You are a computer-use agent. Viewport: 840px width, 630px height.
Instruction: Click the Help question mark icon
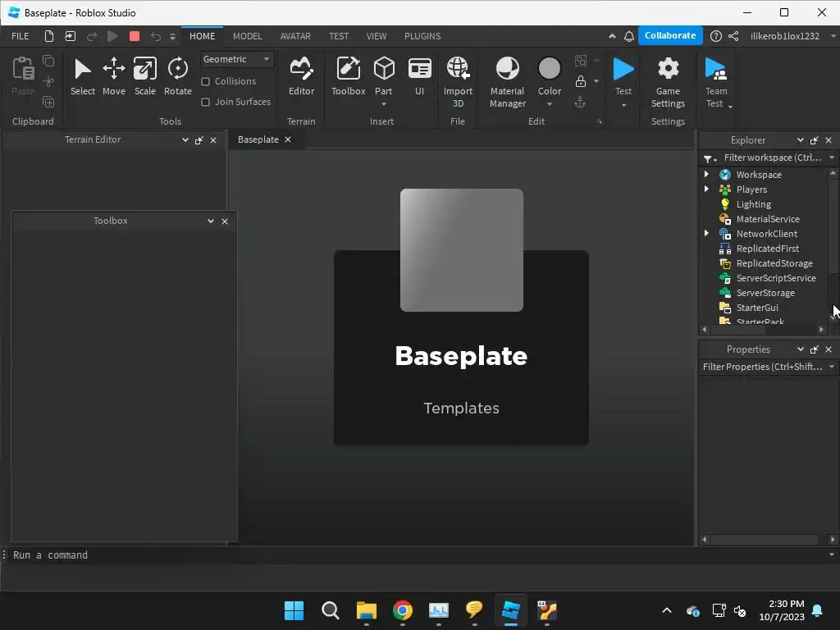tap(715, 36)
